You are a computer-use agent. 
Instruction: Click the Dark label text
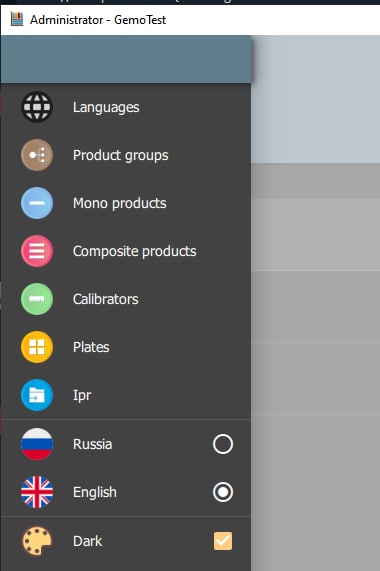click(x=87, y=541)
